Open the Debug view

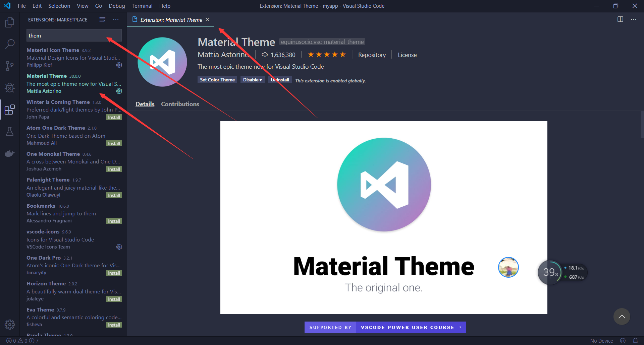(x=10, y=87)
